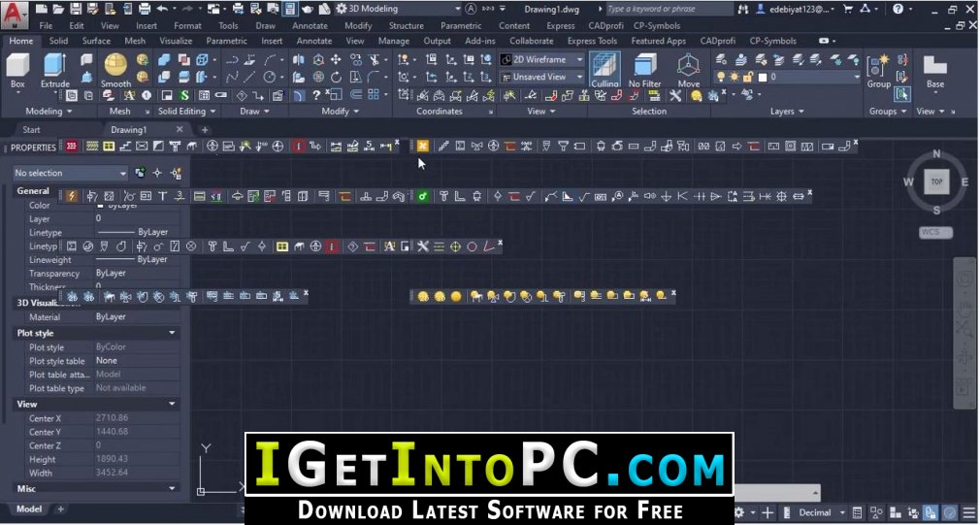Open the No Filter selection filter
This screenshot has width=980, height=525.
(x=644, y=69)
